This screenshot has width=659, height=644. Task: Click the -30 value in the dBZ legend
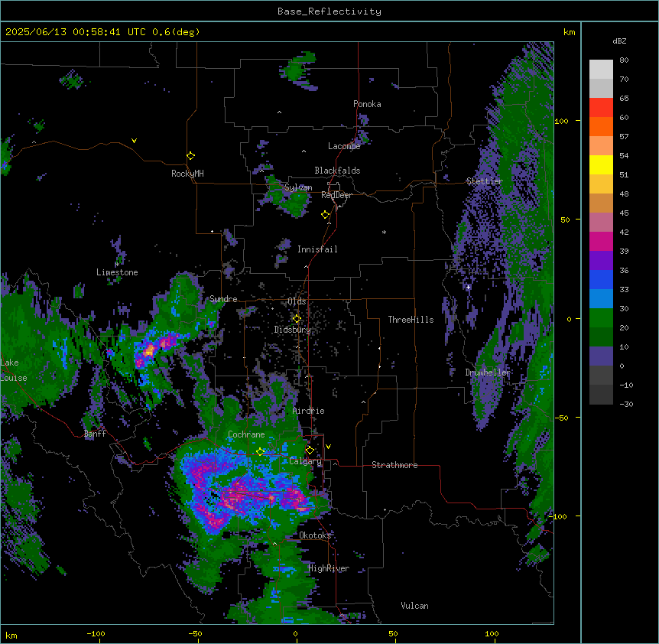point(626,404)
